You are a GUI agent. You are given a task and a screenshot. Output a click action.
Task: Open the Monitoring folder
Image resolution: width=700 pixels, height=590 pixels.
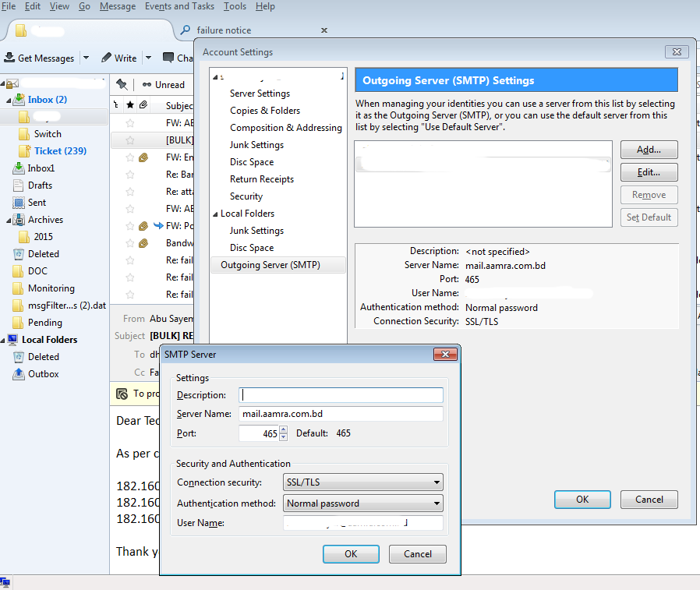pos(51,288)
